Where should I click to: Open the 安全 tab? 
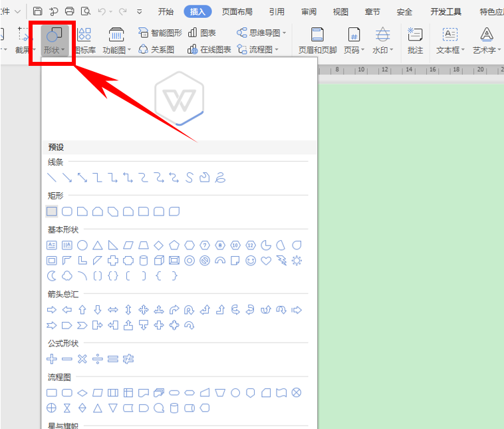[404, 12]
